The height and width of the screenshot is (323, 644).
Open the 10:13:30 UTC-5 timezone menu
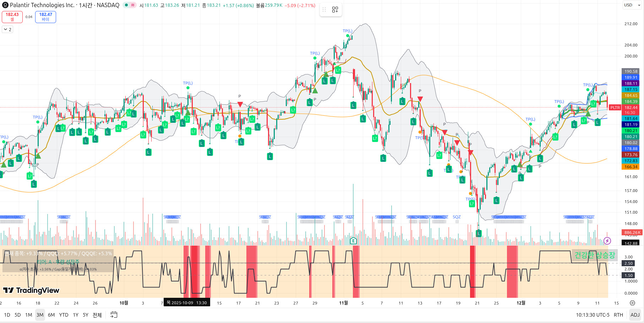[593, 315]
